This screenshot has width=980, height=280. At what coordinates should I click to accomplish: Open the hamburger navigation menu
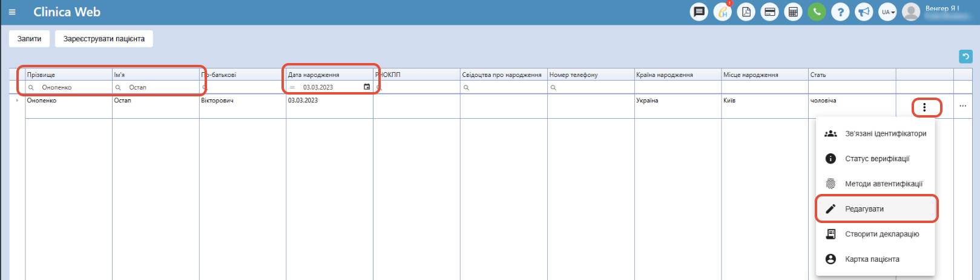(12, 12)
